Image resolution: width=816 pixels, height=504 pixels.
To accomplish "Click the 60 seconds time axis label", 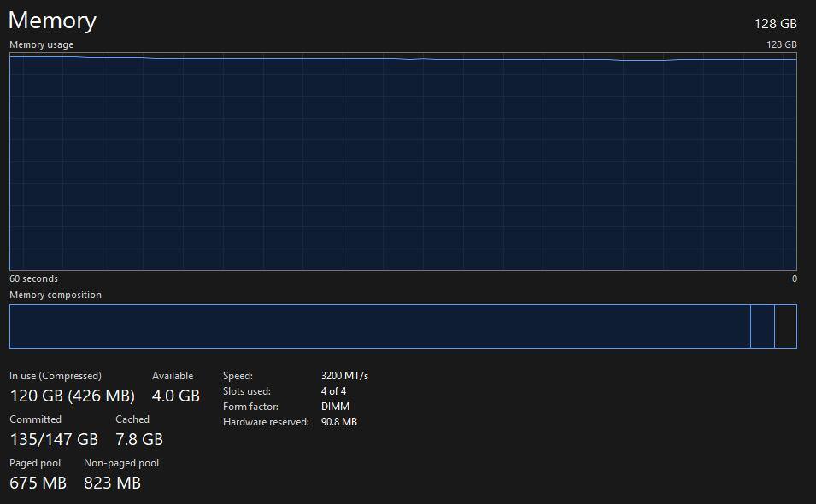I will click(x=33, y=278).
